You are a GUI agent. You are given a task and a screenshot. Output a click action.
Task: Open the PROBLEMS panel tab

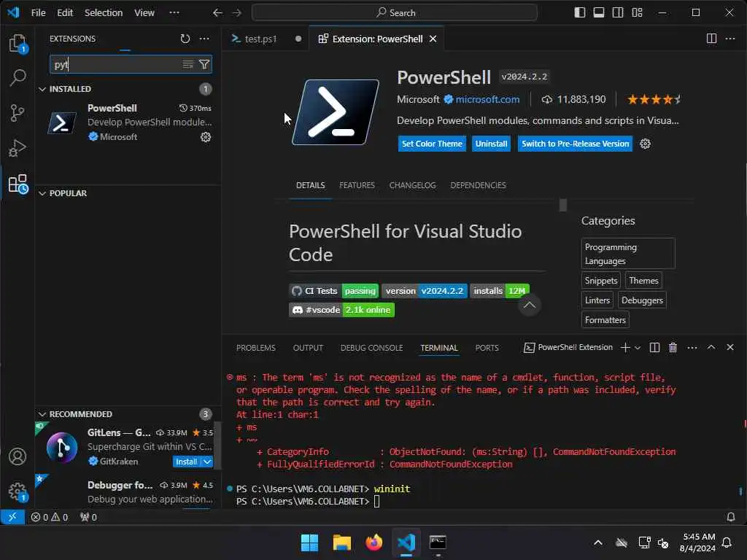pos(256,348)
